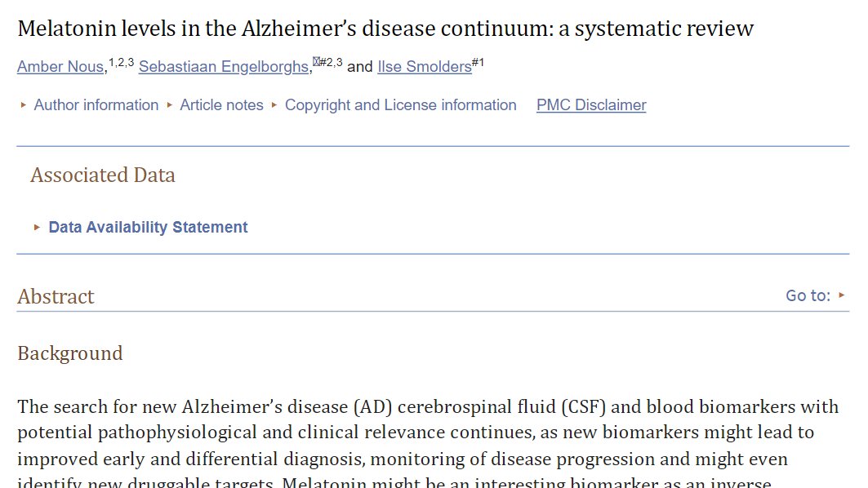Viewport: 868px width, 488px height.
Task: Click the arrow icon beside Go to
Action: coord(842,295)
